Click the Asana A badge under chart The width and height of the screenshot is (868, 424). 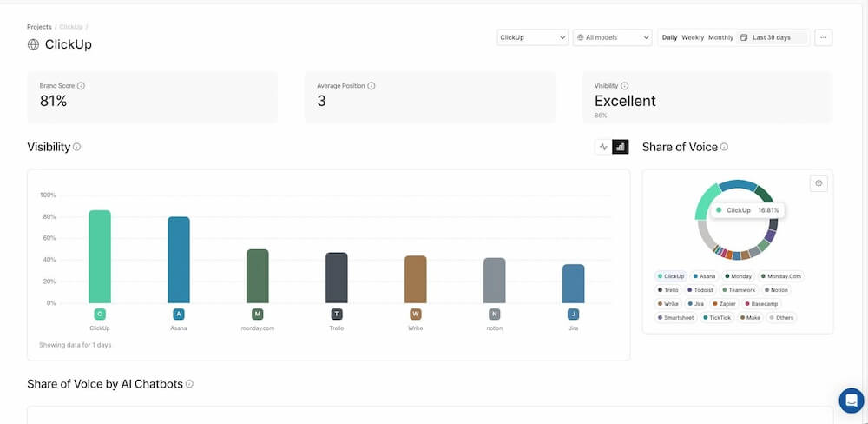pyautogui.click(x=178, y=315)
